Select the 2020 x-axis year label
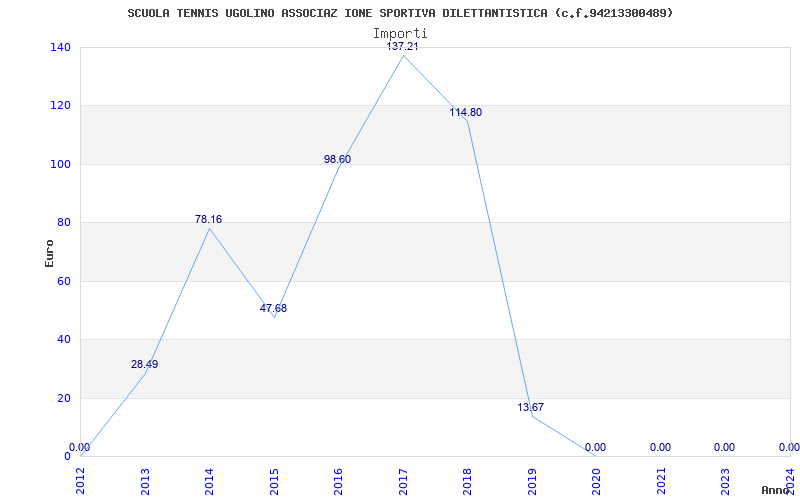800x500 pixels. click(x=597, y=481)
